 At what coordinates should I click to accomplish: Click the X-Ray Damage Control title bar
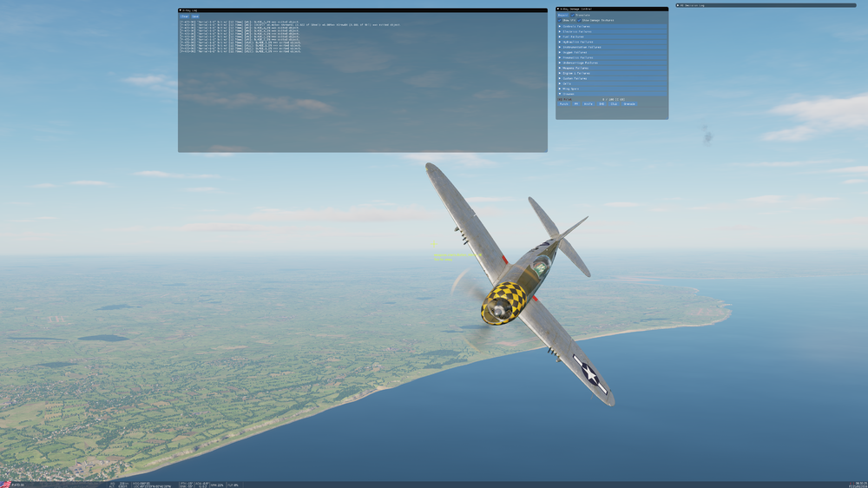(x=612, y=9)
